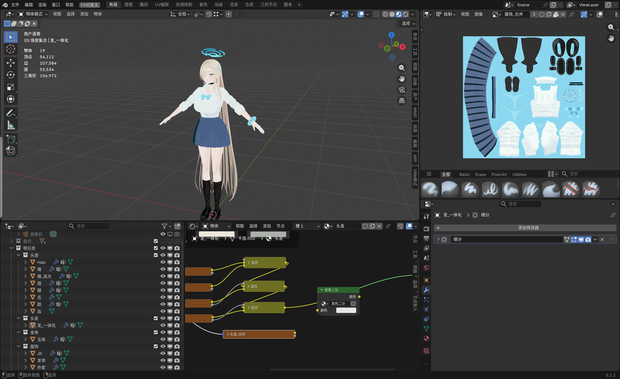Image resolution: width=620 pixels, height=379 pixels.
Task: Select the Pixel Art brush catalog tab
Action: point(499,174)
